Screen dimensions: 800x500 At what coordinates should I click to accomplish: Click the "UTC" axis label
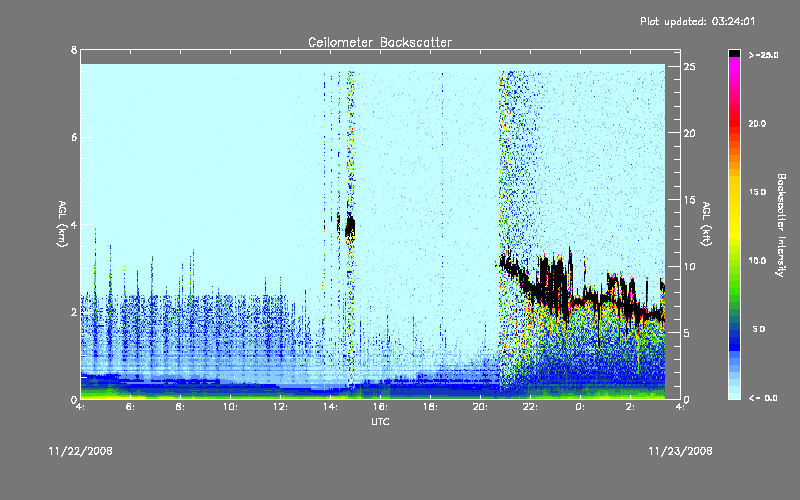click(380, 421)
